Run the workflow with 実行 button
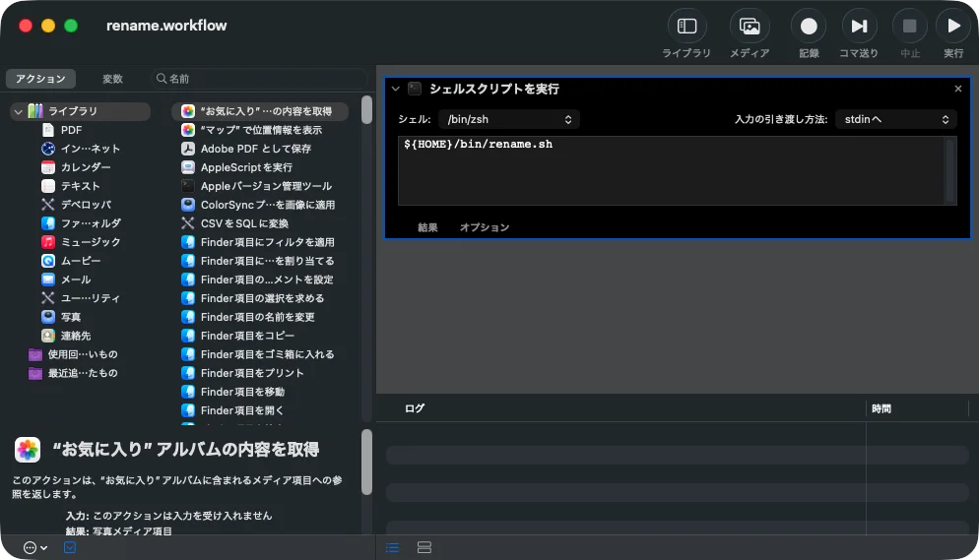This screenshot has height=560, width=979. coord(953,27)
